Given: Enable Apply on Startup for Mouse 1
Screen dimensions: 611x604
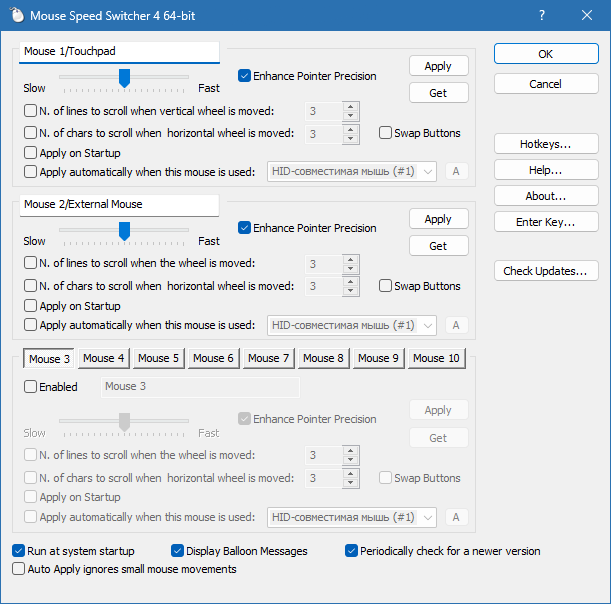Looking at the screenshot, I should click(30, 153).
